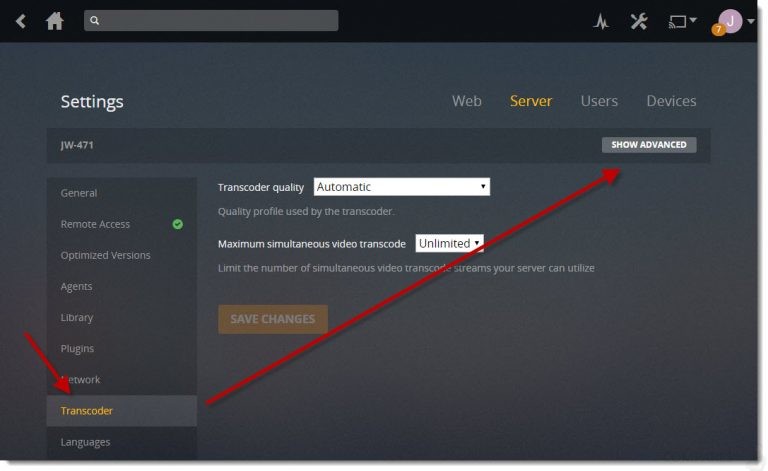Click inside the top search field

point(211,21)
